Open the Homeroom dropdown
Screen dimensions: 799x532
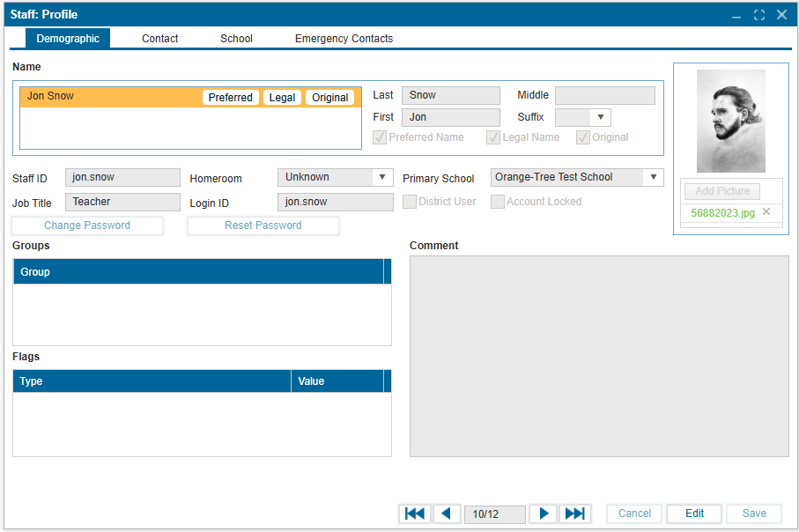tap(382, 177)
